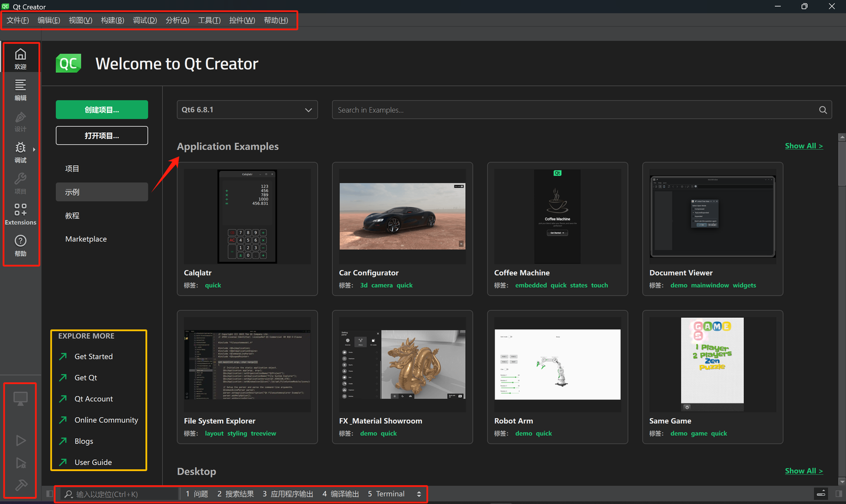Toggle the right sidebar visibility
The width and height of the screenshot is (846, 504).
tap(838, 494)
